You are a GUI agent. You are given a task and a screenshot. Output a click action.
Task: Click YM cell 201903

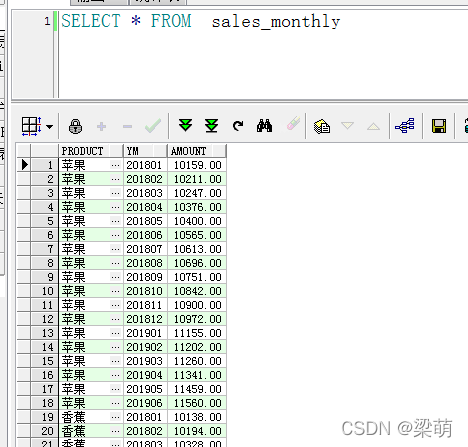(x=145, y=361)
